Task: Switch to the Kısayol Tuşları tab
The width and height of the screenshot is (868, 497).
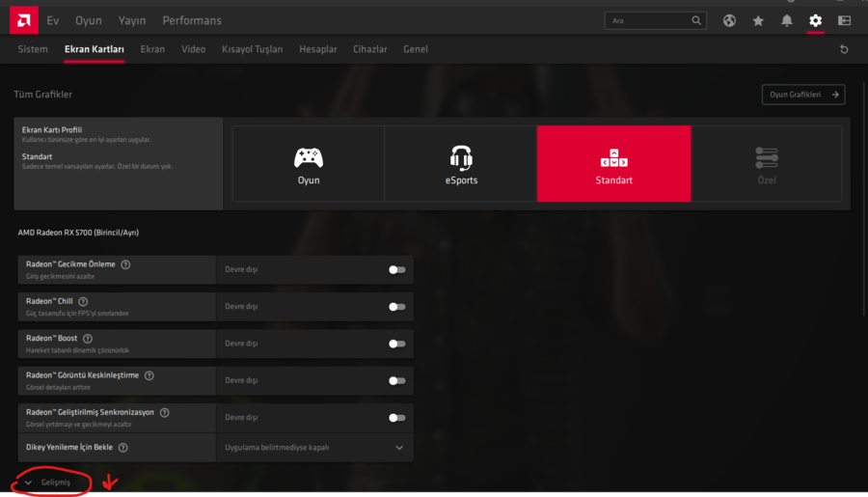Action: coord(253,49)
